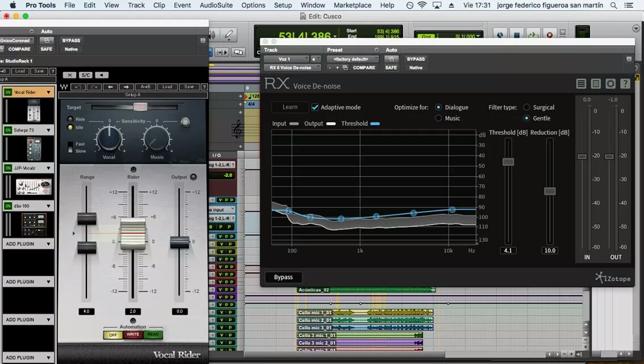Open the Setup menu
This screenshot has width=644, height=364.
coord(282,5)
